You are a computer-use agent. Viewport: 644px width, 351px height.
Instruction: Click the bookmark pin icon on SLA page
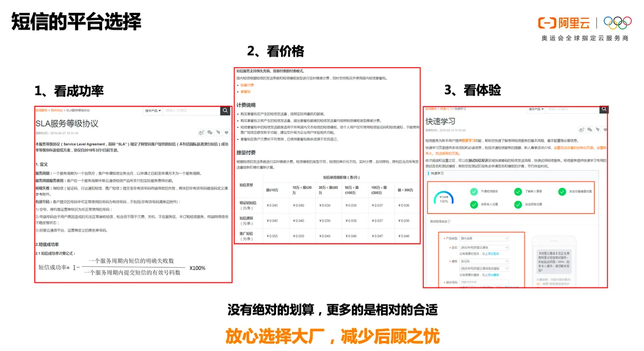218,132
